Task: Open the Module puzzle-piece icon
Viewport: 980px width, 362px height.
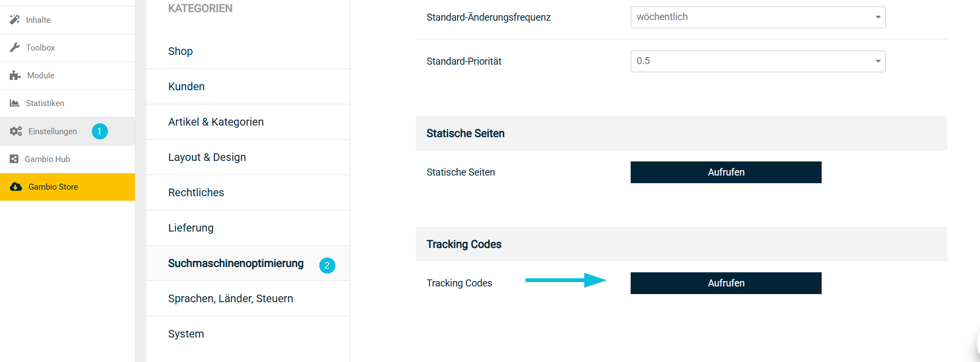Action: [15, 75]
